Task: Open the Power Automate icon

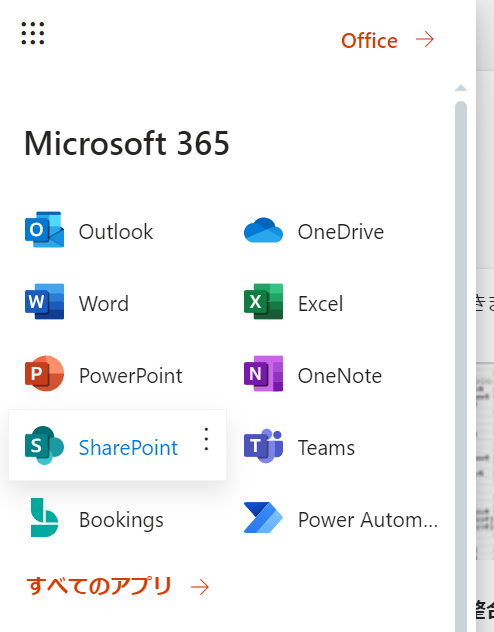Action: click(263, 518)
